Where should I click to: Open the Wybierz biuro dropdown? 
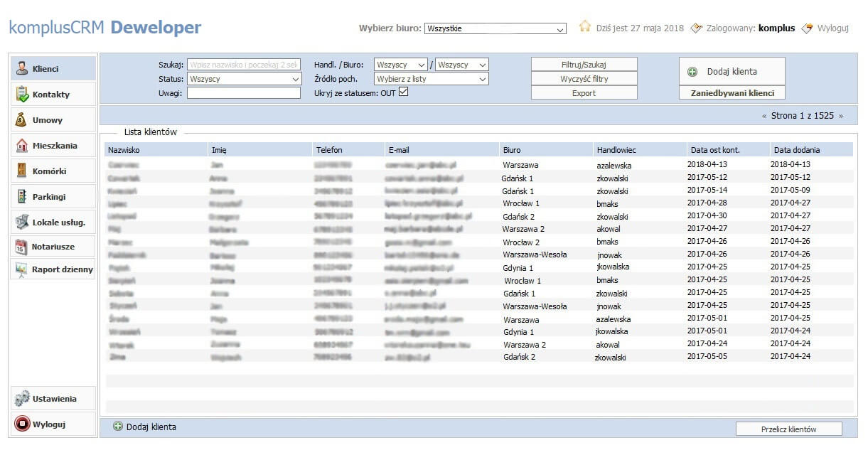tap(495, 29)
